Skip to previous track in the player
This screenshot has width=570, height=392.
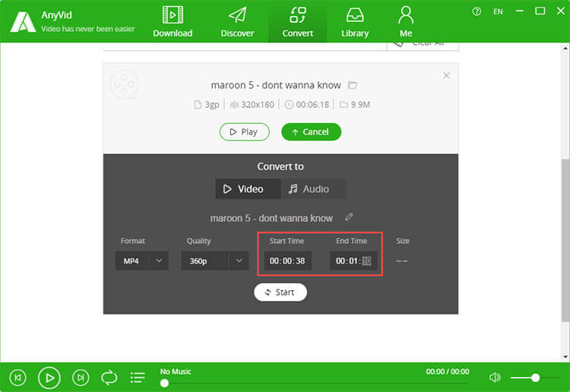point(17,378)
